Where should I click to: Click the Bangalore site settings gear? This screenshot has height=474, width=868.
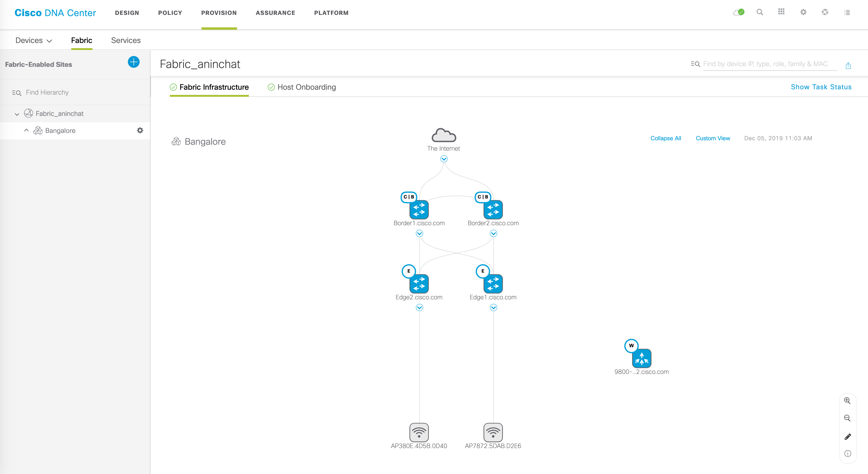pos(140,130)
